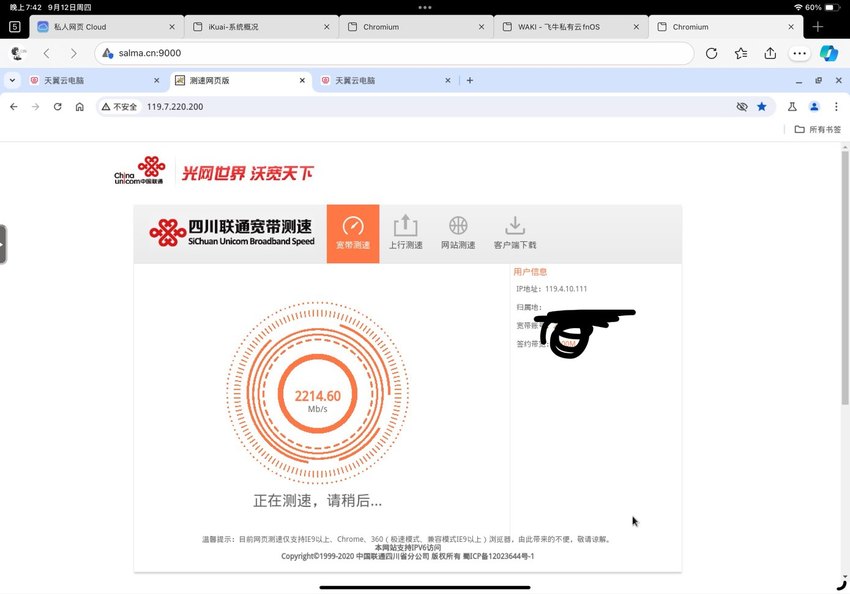Click the 本网站支持IPV6访问 footer text
The image size is (850, 594).
pos(408,547)
